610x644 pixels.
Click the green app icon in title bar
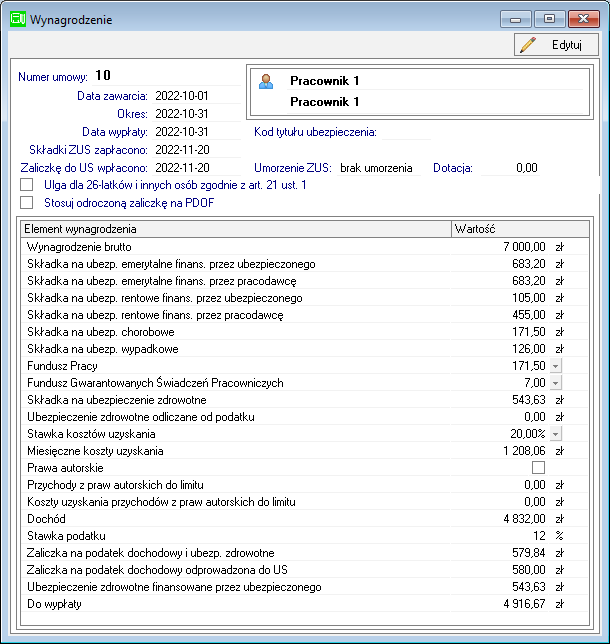(18, 19)
